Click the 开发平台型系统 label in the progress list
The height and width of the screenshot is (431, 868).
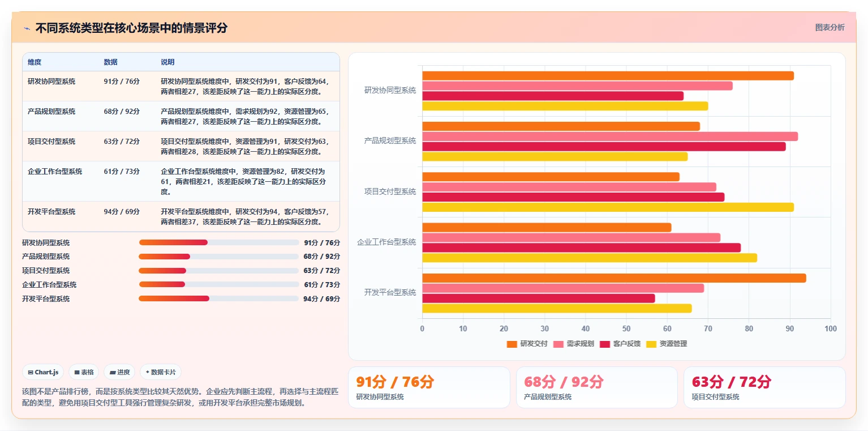(x=46, y=298)
